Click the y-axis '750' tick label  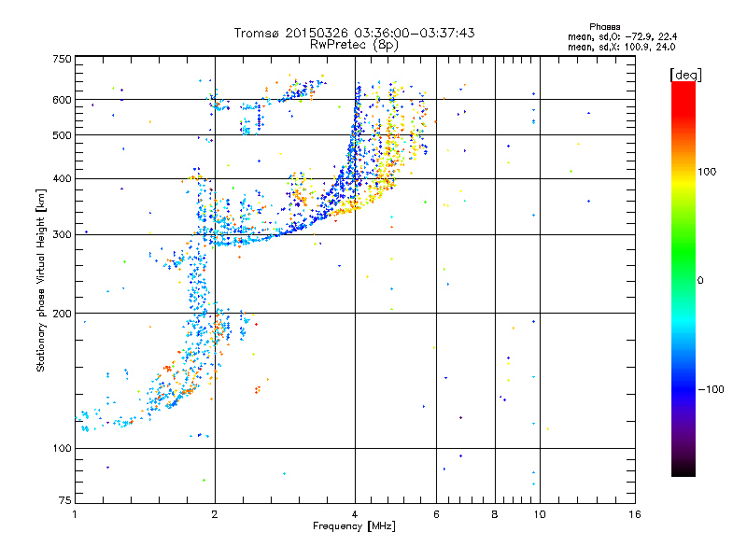(x=62, y=59)
